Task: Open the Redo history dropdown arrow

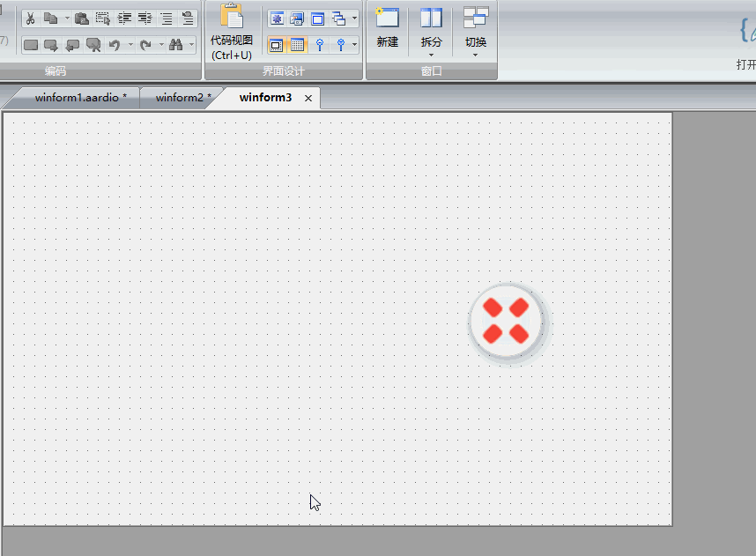Action: (x=161, y=45)
